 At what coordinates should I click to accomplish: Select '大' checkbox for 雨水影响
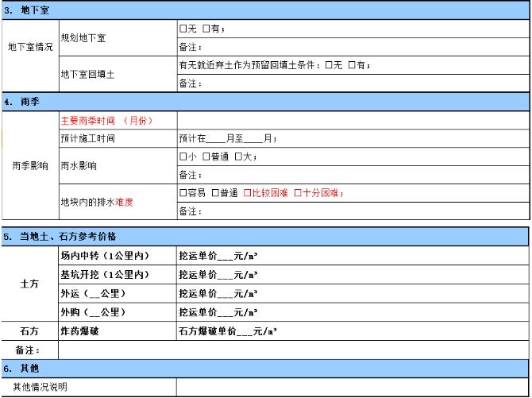238,156
